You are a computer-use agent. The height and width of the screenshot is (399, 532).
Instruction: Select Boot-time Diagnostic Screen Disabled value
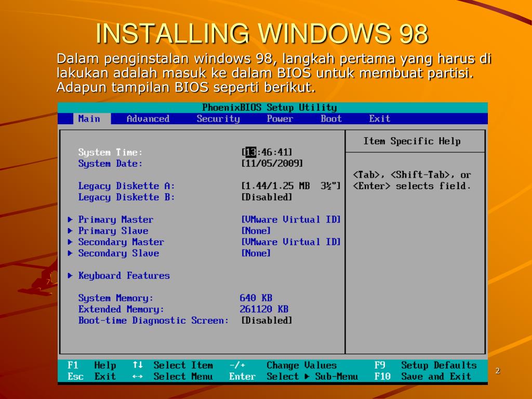click(267, 320)
